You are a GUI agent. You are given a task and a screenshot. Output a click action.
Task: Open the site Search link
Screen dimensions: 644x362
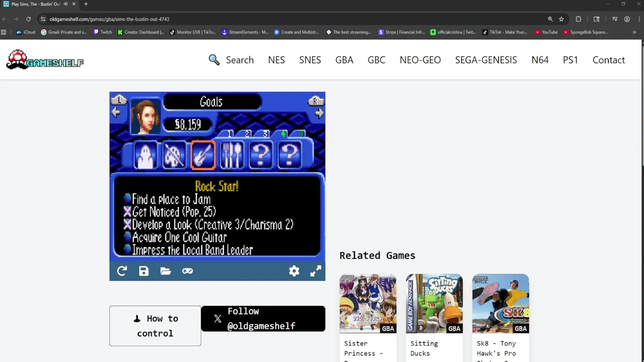click(x=231, y=60)
